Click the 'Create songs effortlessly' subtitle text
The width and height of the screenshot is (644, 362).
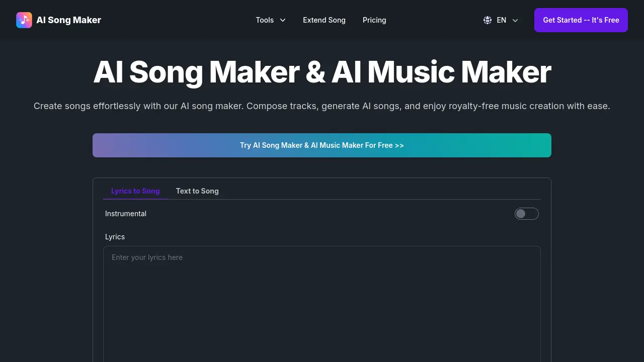pyautogui.click(x=322, y=106)
